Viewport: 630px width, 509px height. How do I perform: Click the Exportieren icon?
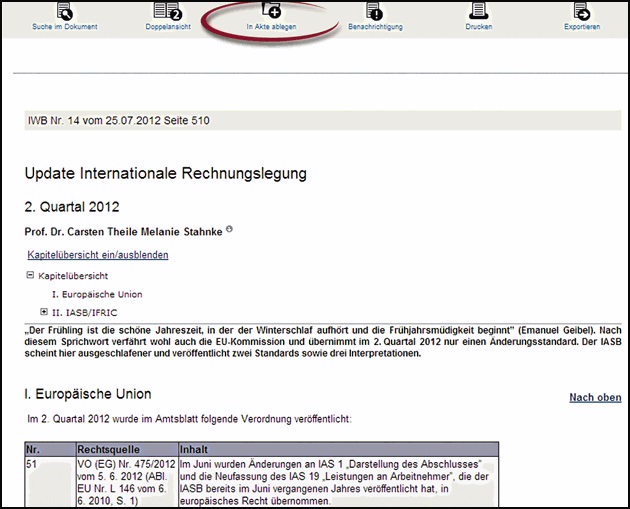pos(582,11)
